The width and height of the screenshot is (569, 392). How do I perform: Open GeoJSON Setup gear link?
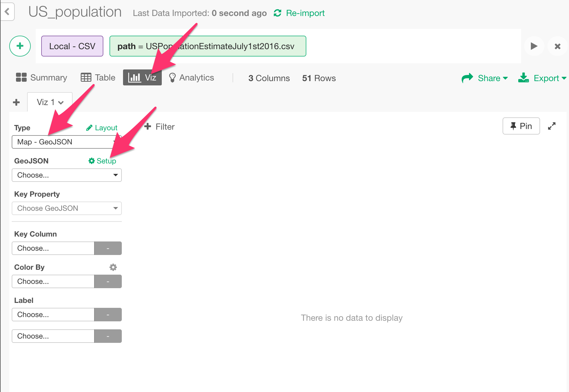[102, 161]
